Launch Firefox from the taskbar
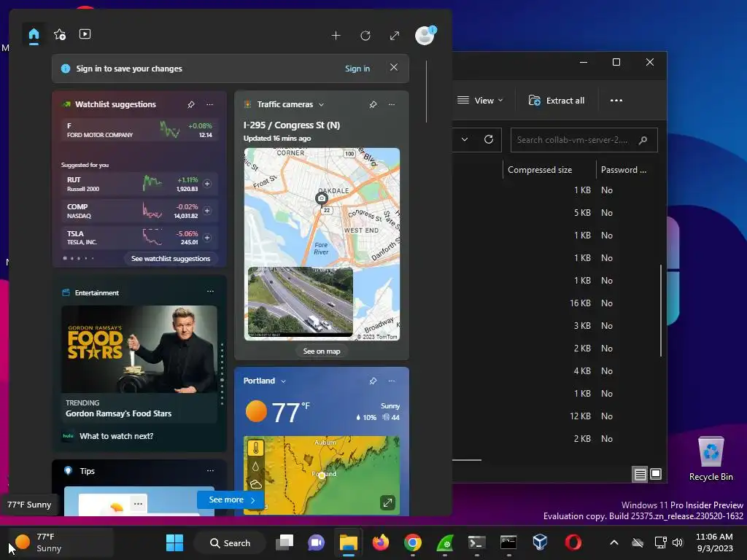Viewport: 747px width, 560px height. (380, 542)
